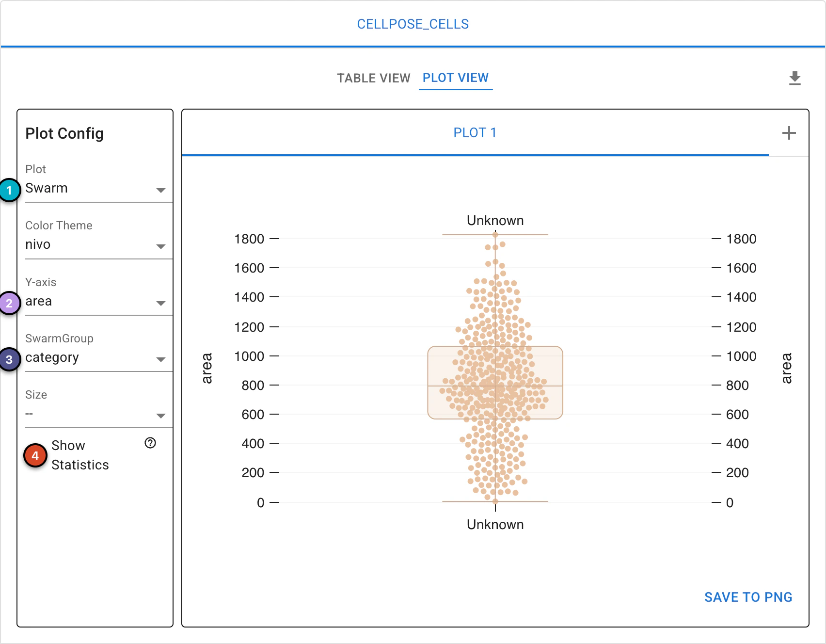
Task: Open the Plot type dropdown showing Swarm
Action: coord(99,189)
